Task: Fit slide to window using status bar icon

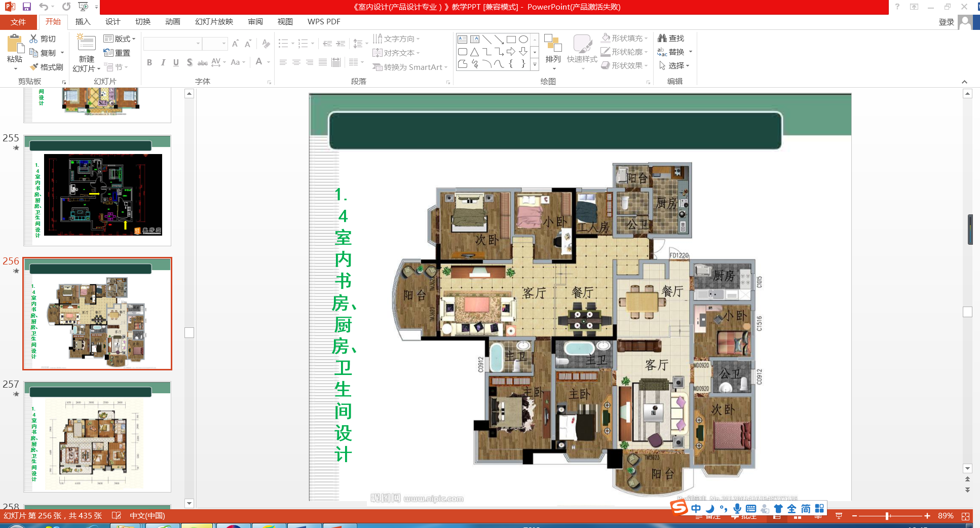Action: click(x=965, y=516)
